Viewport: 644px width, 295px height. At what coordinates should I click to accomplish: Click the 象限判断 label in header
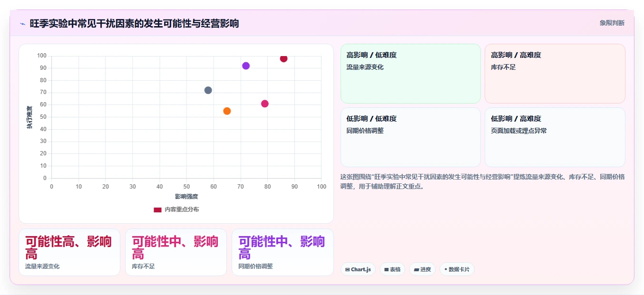[x=612, y=23]
